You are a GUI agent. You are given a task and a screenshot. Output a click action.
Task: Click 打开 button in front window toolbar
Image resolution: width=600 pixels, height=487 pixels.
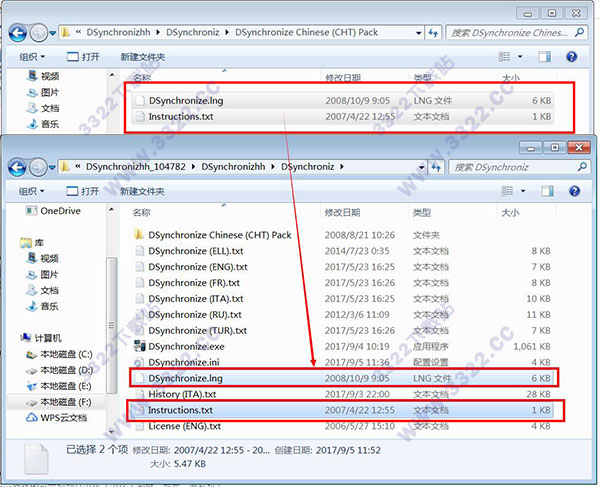click(x=83, y=191)
